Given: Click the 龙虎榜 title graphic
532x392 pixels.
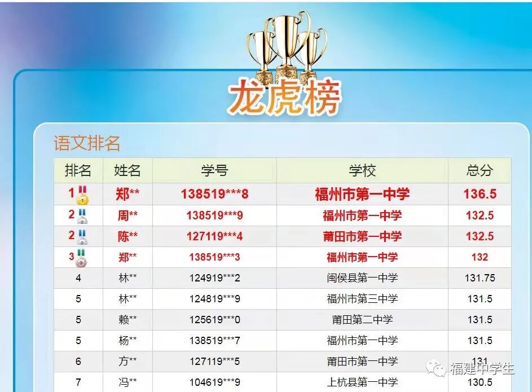Looking at the screenshot, I should coord(284,98).
